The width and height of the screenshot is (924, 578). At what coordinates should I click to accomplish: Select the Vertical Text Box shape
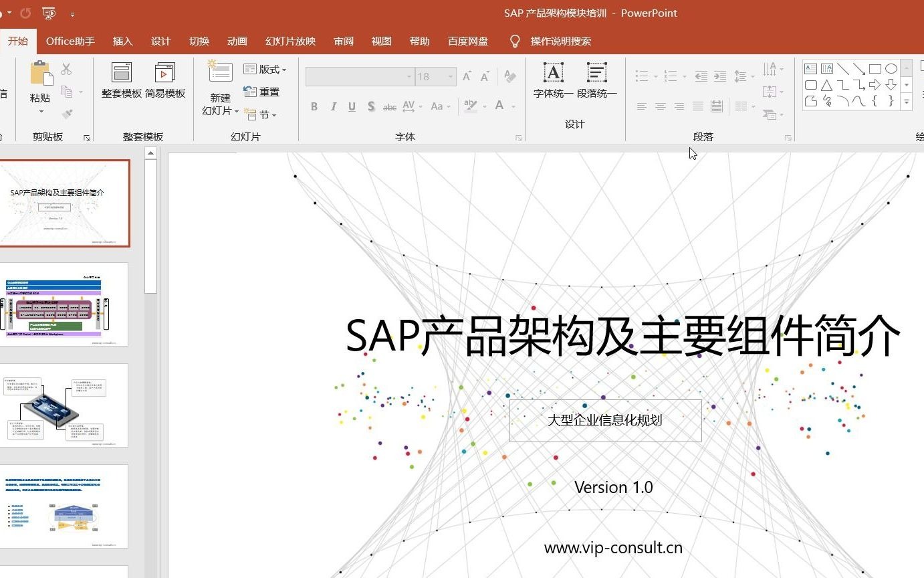click(827, 68)
